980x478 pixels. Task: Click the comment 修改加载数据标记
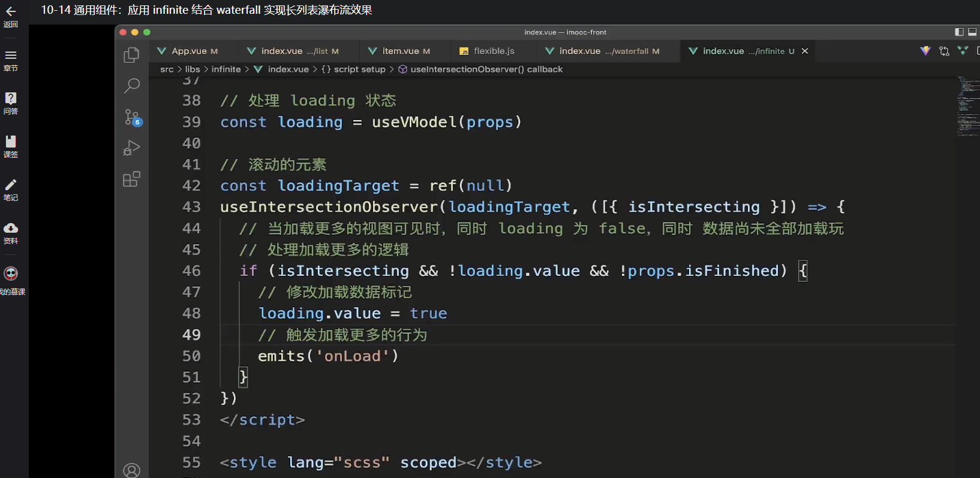pos(335,292)
